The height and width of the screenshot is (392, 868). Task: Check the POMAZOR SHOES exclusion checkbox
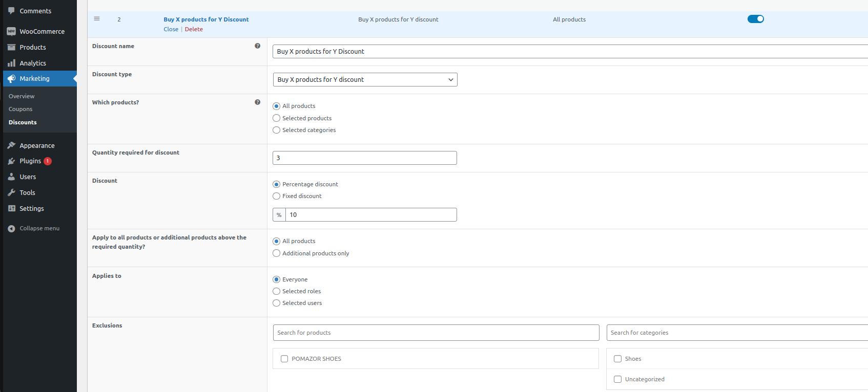[x=284, y=359]
